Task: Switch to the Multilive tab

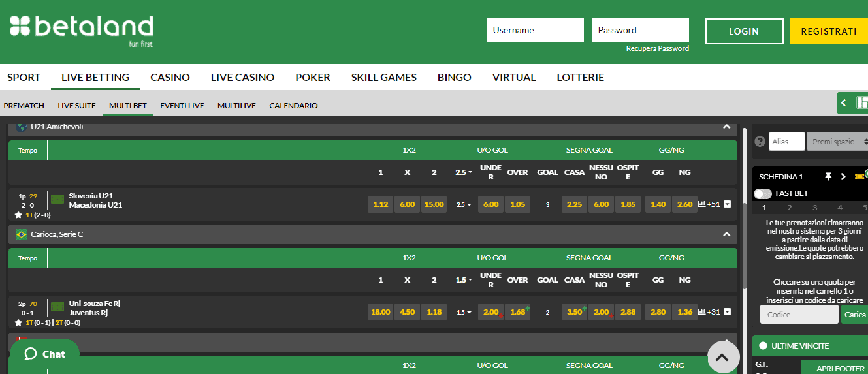Action: point(236,106)
